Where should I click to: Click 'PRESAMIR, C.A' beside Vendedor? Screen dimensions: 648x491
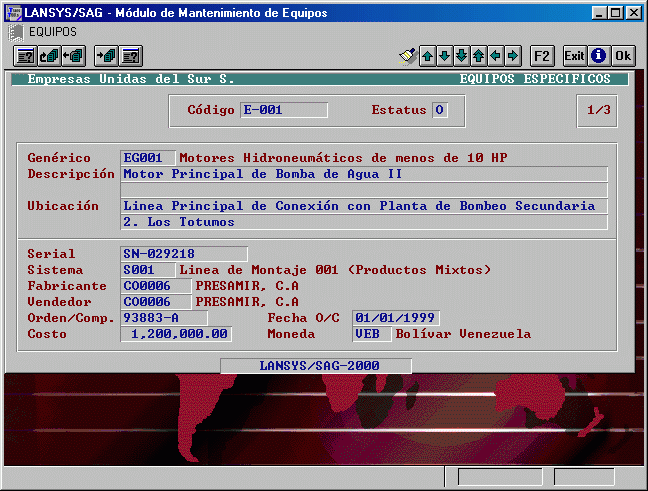coord(247,302)
